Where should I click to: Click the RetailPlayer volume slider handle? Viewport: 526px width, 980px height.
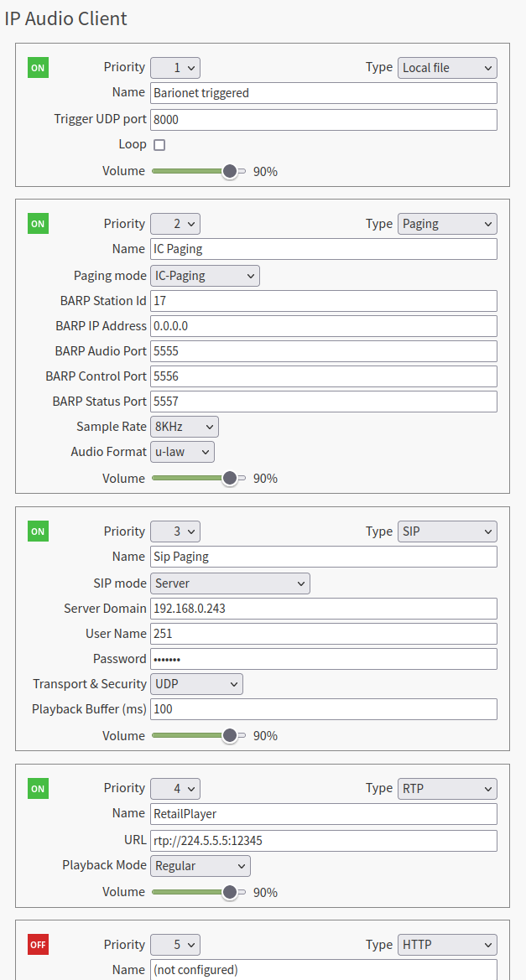[230, 892]
